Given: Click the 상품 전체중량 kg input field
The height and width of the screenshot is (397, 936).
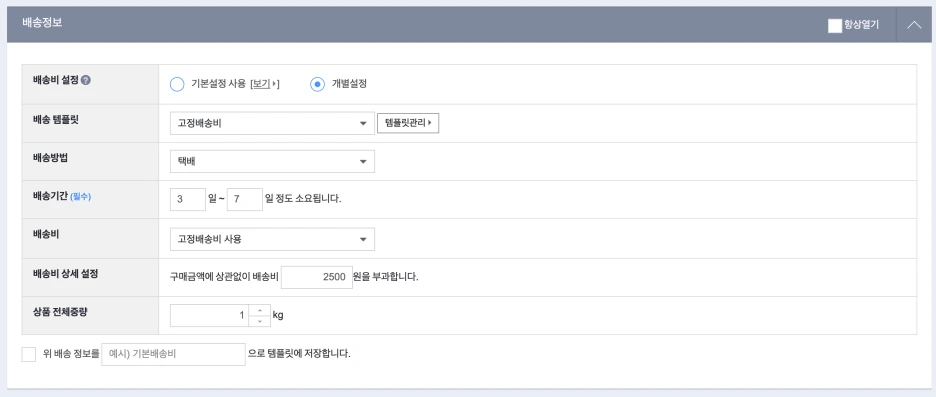Looking at the screenshot, I should [210, 315].
